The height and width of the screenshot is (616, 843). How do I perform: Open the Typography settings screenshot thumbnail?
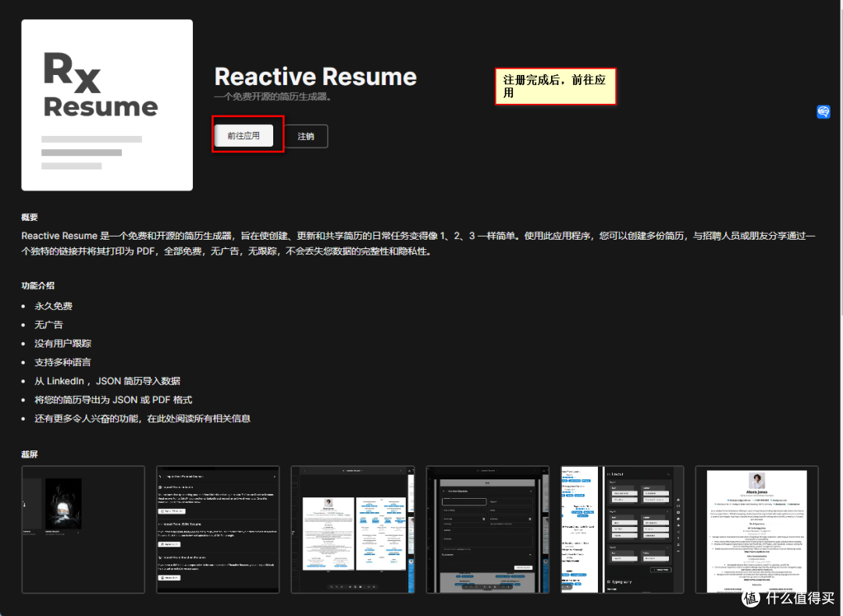tap(621, 529)
